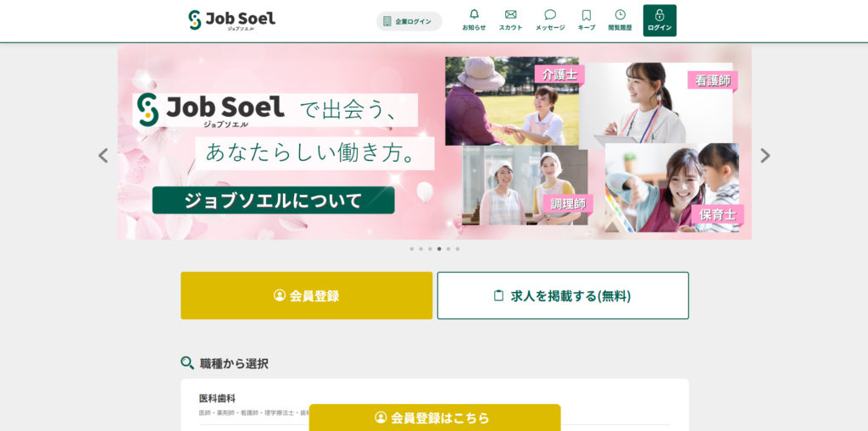Click the 介護士 photo in banner

pos(512,101)
